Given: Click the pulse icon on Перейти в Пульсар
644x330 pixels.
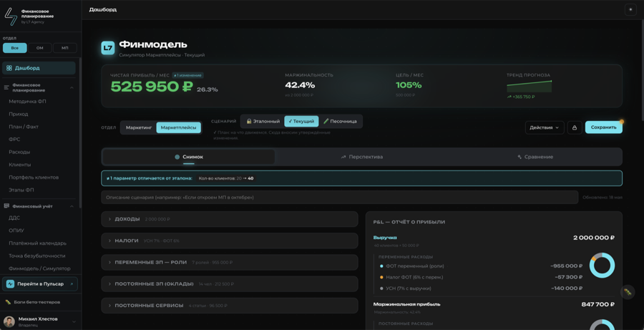Looking at the screenshot, I should coord(10,284).
